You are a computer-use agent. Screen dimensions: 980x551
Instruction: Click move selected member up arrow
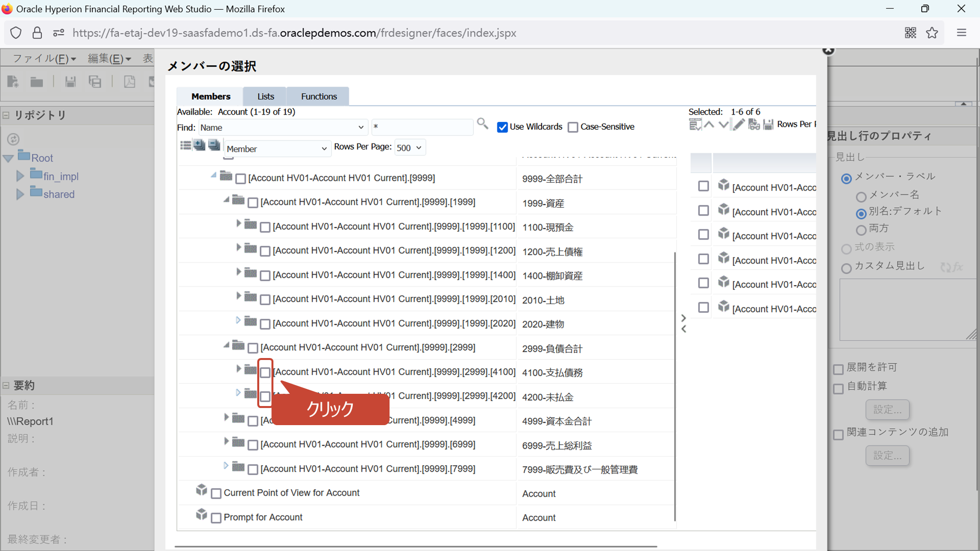click(x=709, y=124)
